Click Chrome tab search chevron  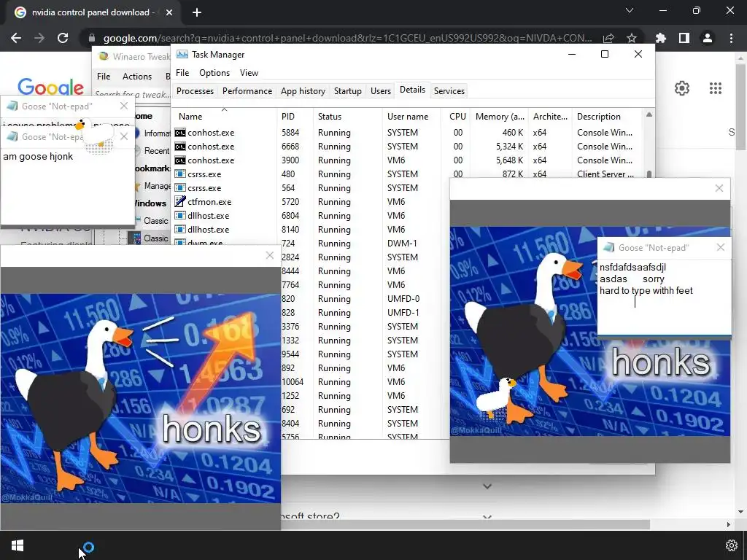pos(630,10)
